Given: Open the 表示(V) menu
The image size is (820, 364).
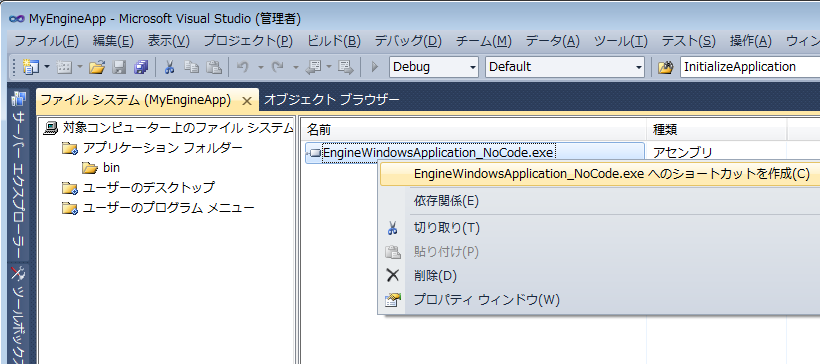Looking at the screenshot, I should click(x=168, y=41).
